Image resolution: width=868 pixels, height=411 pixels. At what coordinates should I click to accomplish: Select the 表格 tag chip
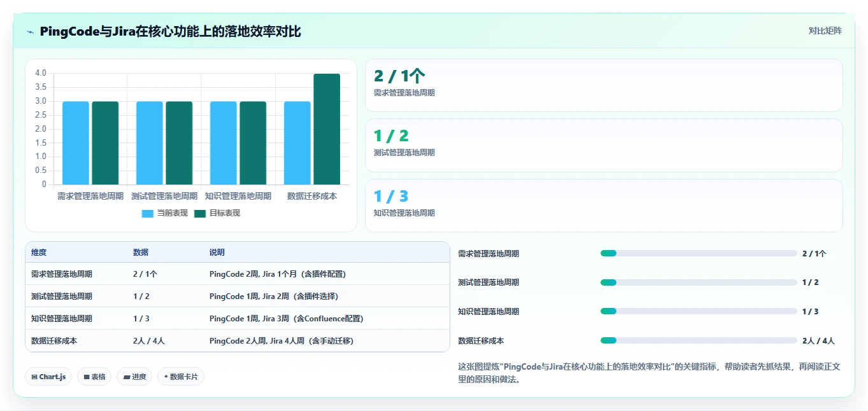pyautogui.click(x=94, y=377)
